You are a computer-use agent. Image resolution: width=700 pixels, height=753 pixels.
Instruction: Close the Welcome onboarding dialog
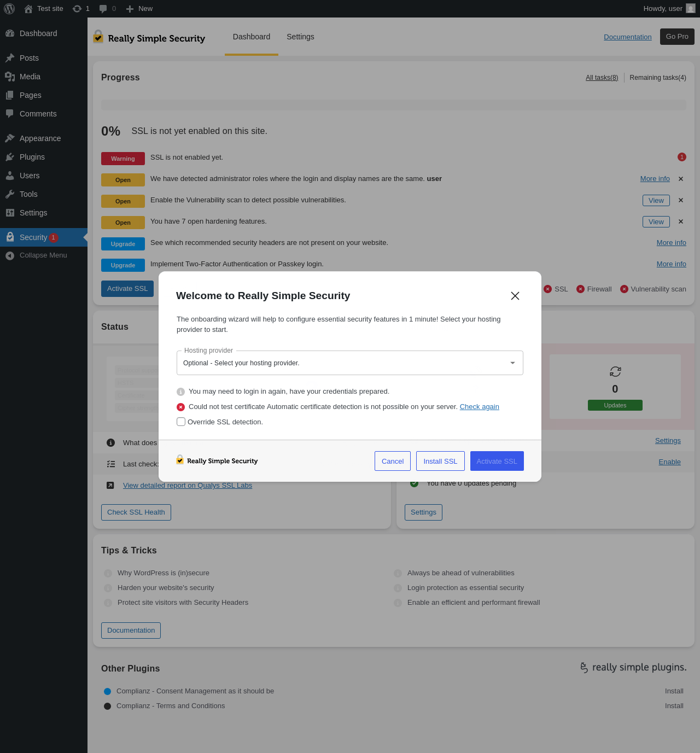tap(515, 296)
